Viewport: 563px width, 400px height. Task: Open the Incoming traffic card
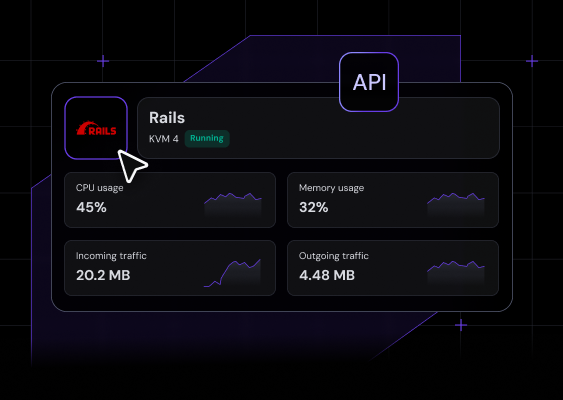tap(170, 268)
